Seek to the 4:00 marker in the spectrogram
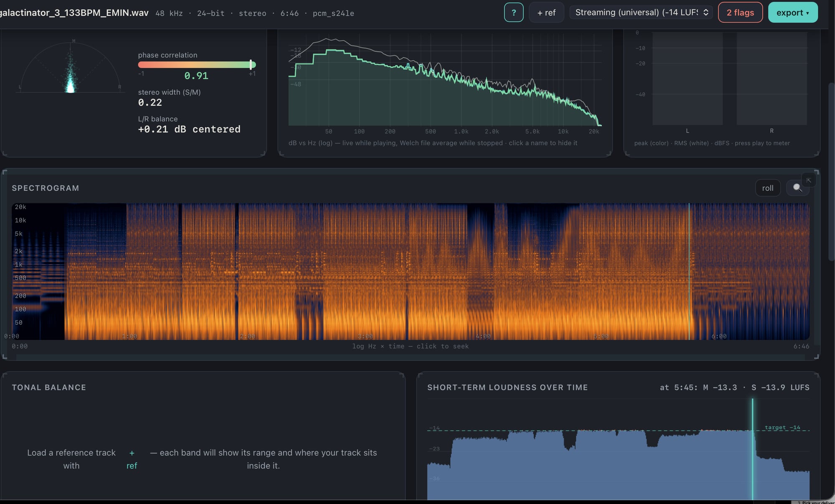Viewport: 835px width, 504px height. (x=483, y=336)
